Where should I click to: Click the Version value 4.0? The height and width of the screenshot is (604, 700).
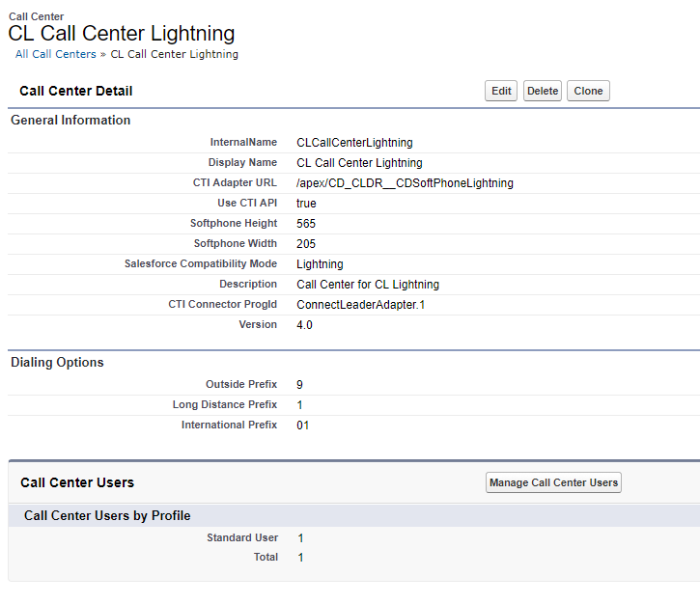(x=304, y=325)
